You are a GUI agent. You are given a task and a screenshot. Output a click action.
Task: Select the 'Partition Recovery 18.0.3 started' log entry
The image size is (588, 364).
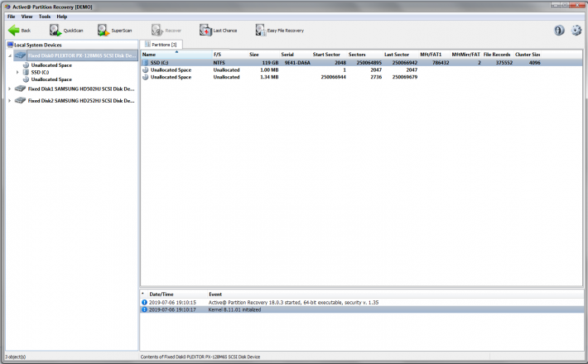362,302
